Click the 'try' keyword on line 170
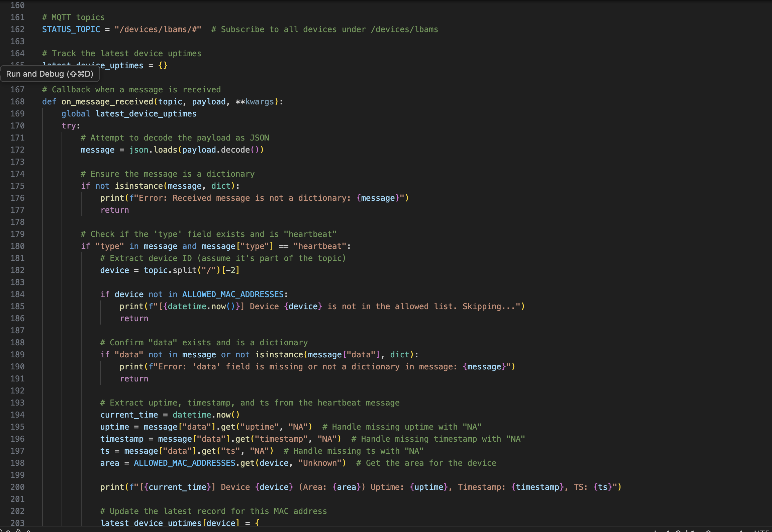 pos(69,126)
